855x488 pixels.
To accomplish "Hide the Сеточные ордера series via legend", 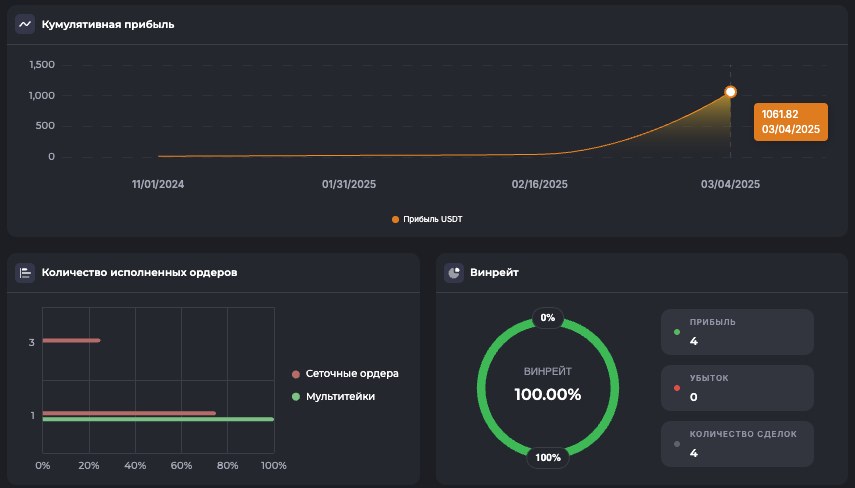I will 344,374.
